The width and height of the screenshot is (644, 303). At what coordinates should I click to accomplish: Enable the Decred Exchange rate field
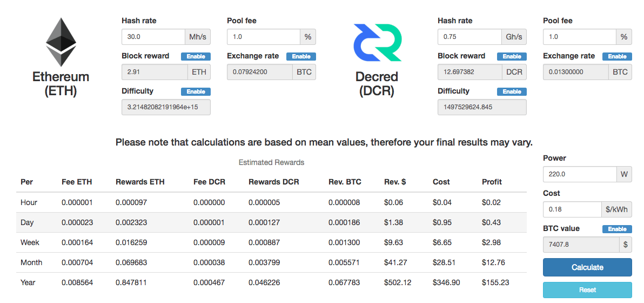pyautogui.click(x=618, y=56)
